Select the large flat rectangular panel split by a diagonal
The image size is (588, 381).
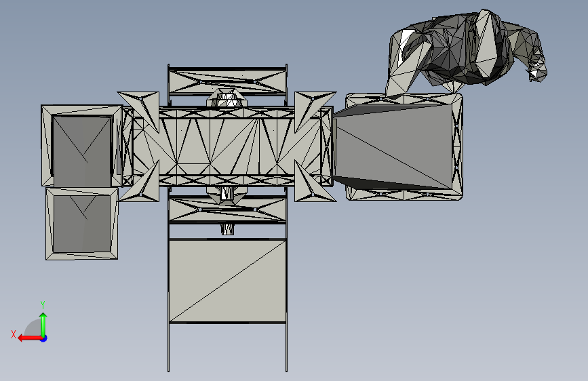[x=227, y=281]
